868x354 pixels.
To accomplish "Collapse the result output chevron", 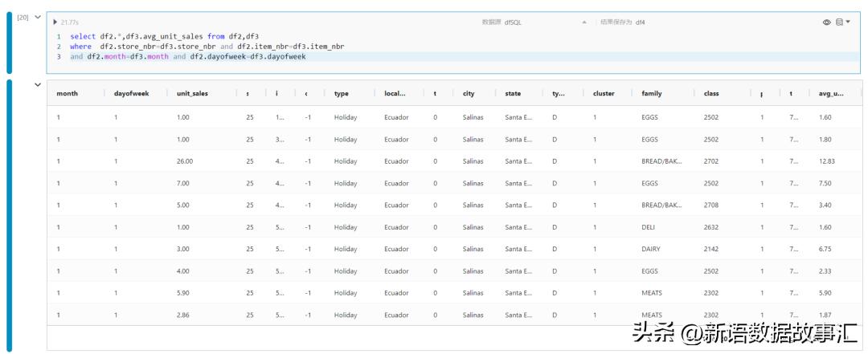I will tap(37, 84).
